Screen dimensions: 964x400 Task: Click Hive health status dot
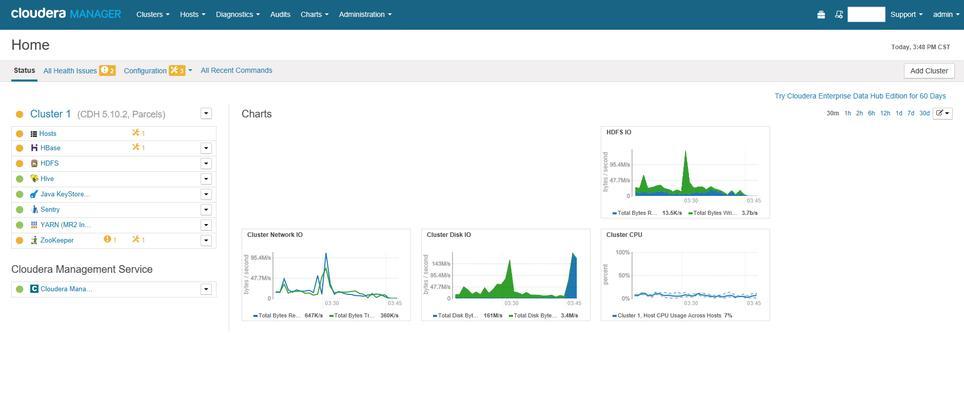tap(20, 179)
